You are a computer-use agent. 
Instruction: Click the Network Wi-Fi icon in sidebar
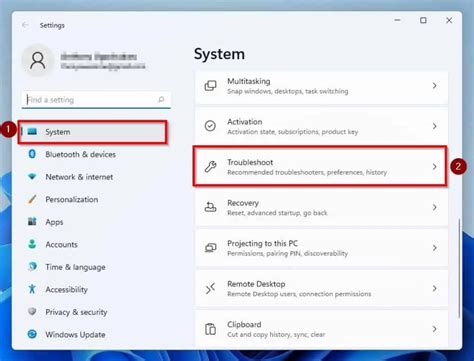point(32,176)
